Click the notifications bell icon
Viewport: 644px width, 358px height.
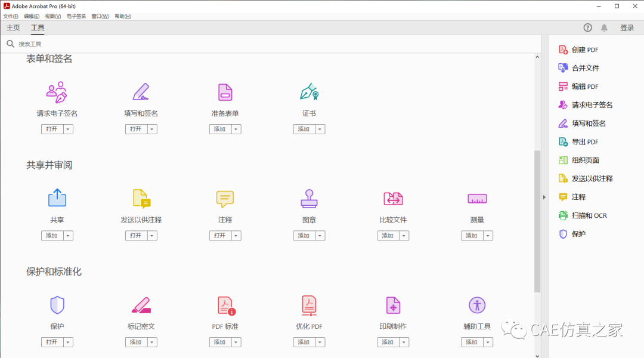(x=604, y=27)
